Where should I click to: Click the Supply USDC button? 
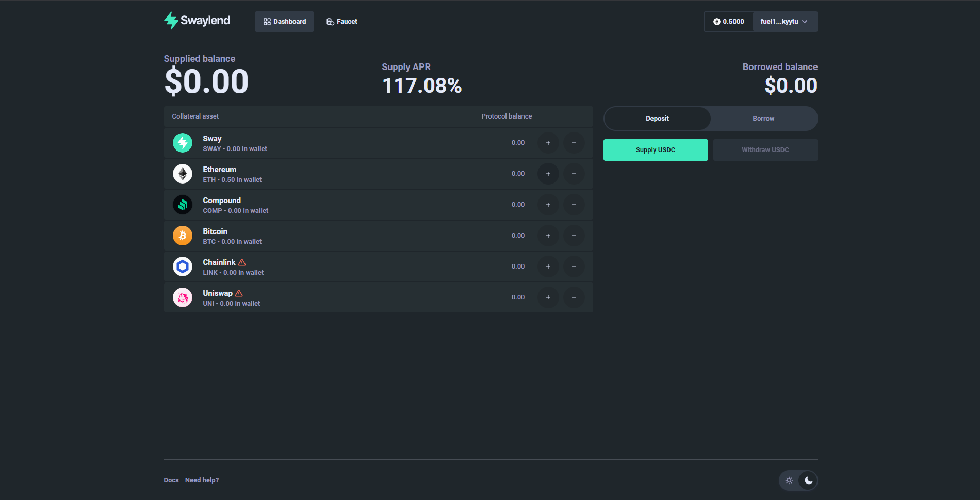click(x=656, y=150)
